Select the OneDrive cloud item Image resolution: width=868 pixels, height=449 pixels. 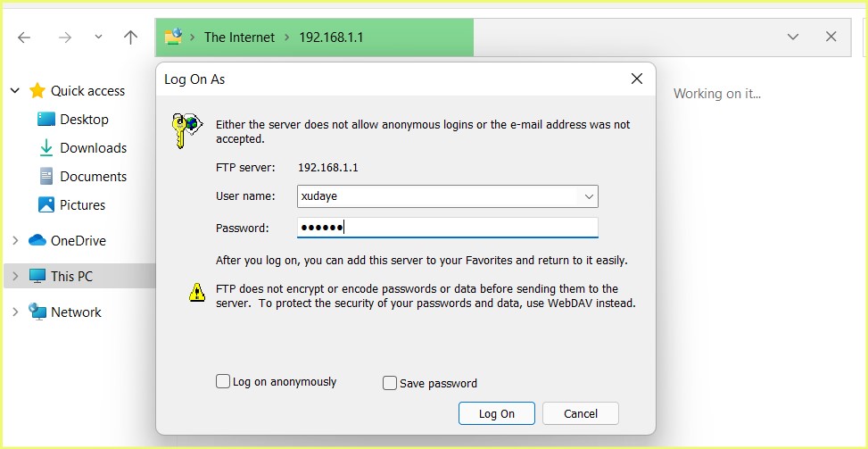coord(78,241)
